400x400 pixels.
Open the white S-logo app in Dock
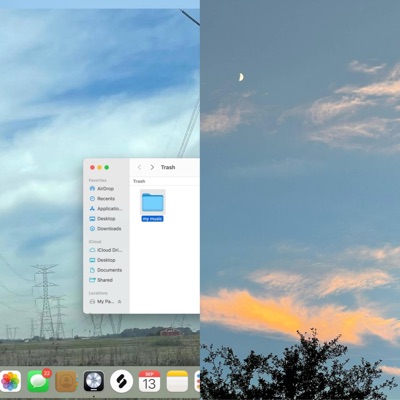[x=122, y=381]
